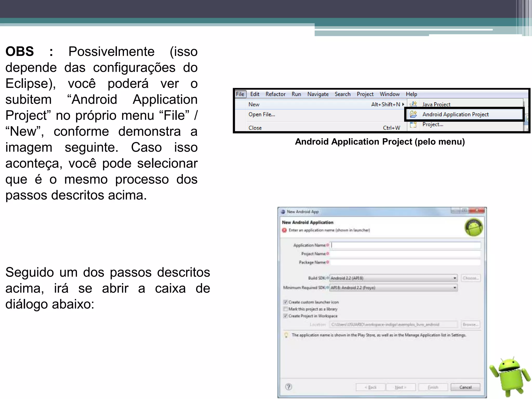Click the Browse... button

[470, 324]
